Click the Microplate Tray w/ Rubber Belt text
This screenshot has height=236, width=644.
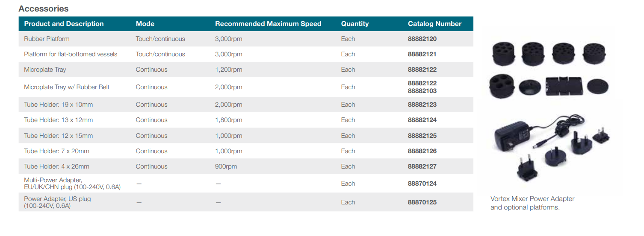67,87
